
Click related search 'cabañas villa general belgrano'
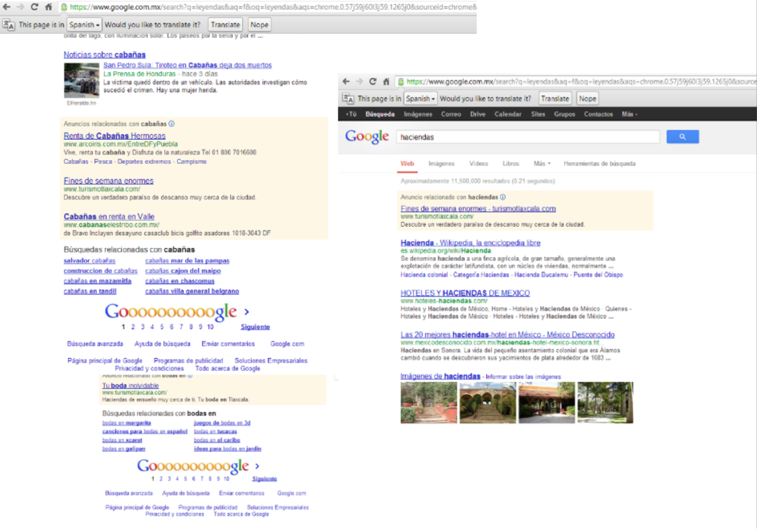(x=192, y=291)
